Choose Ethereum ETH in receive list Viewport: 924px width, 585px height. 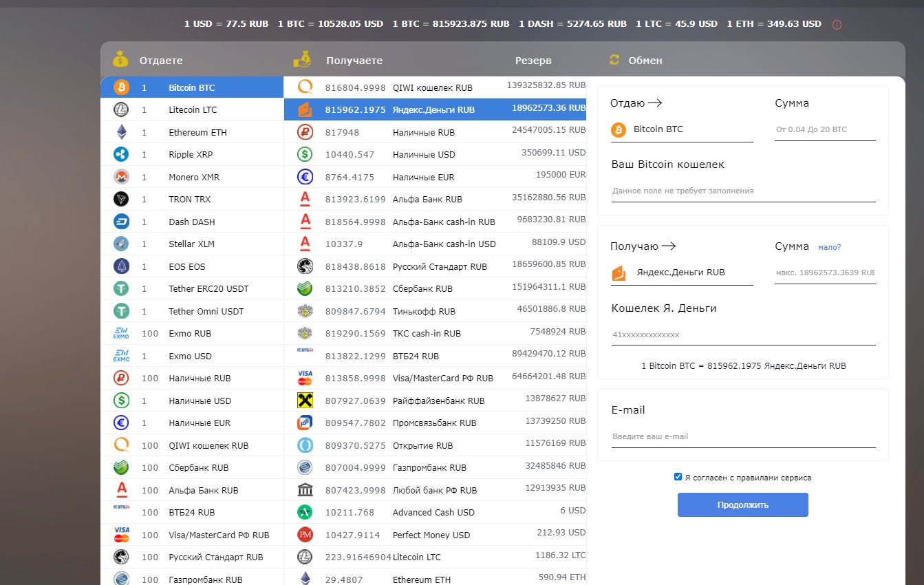click(x=435, y=577)
